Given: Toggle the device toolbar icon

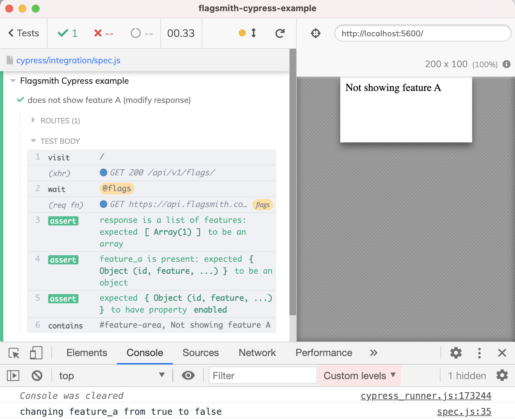Looking at the screenshot, I should pyautogui.click(x=36, y=353).
